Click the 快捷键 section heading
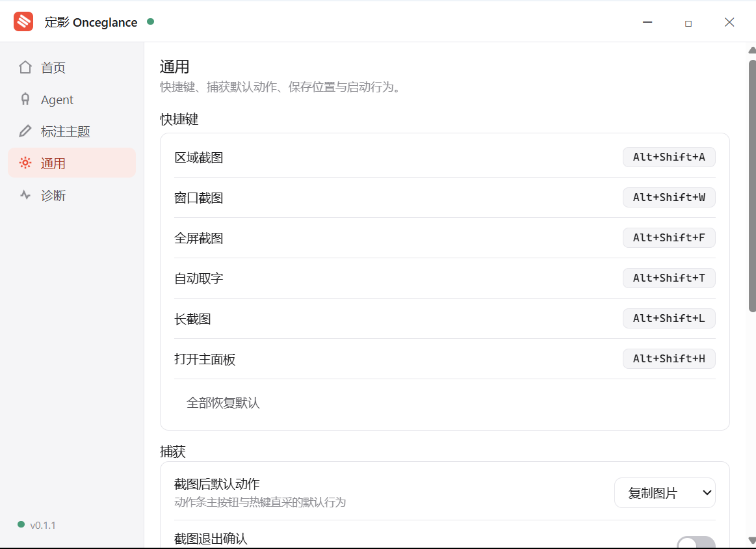This screenshot has width=756, height=549. click(179, 119)
